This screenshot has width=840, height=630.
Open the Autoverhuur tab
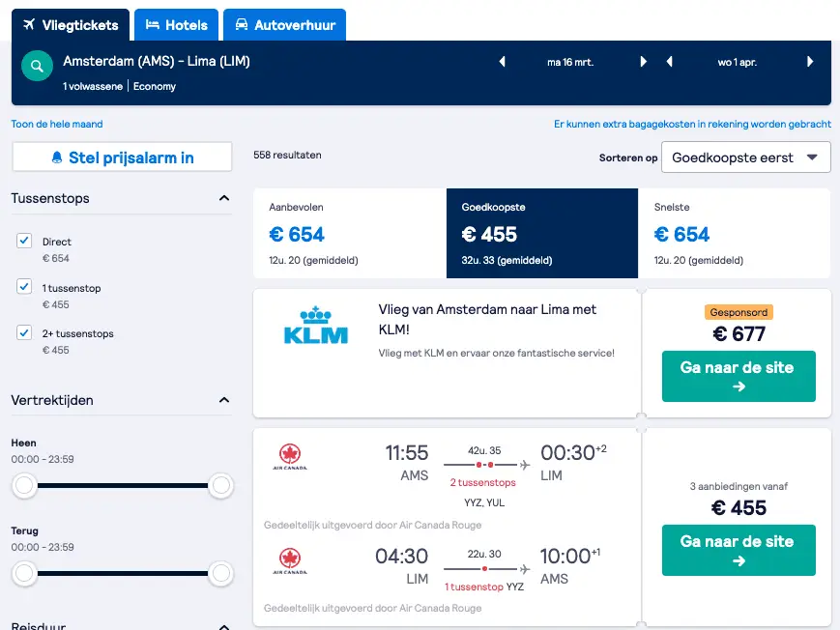284,25
